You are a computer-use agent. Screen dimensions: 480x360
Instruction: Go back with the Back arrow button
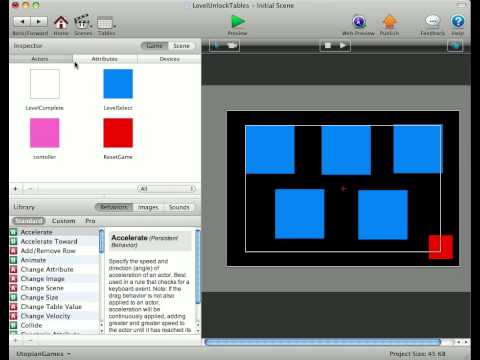tap(22, 22)
